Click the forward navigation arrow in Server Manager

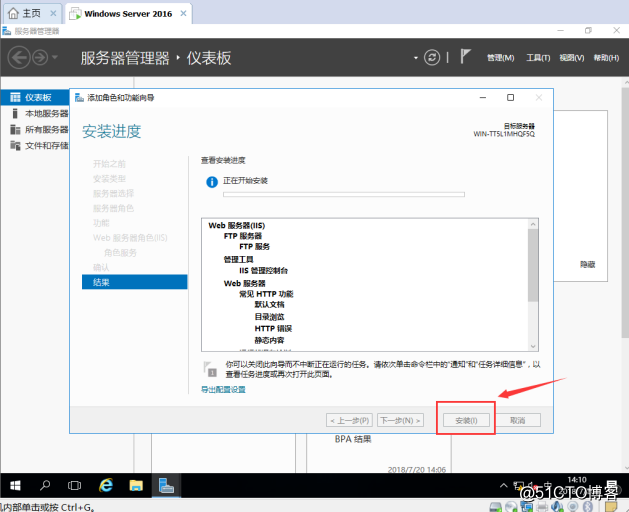[x=40, y=58]
